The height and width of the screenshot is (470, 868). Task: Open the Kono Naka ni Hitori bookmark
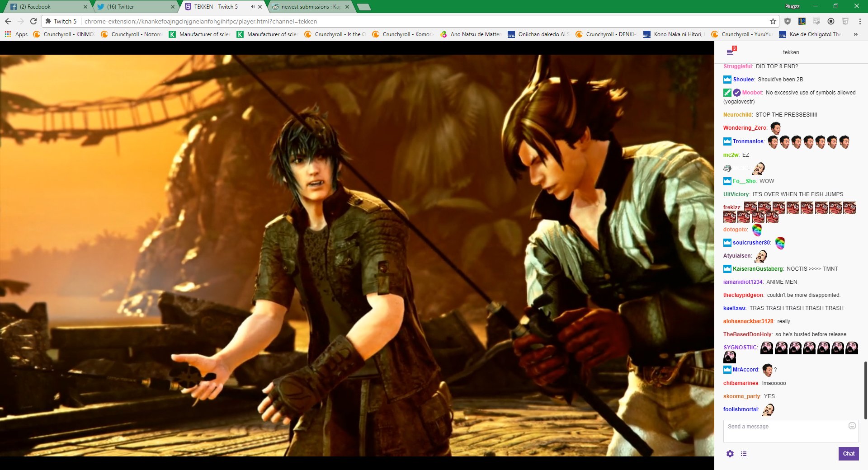674,34
